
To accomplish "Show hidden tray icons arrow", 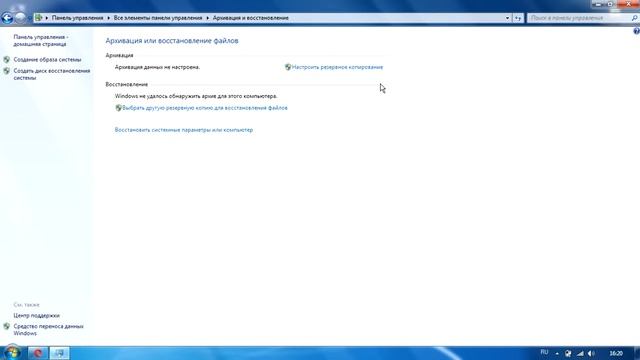I will [557, 353].
